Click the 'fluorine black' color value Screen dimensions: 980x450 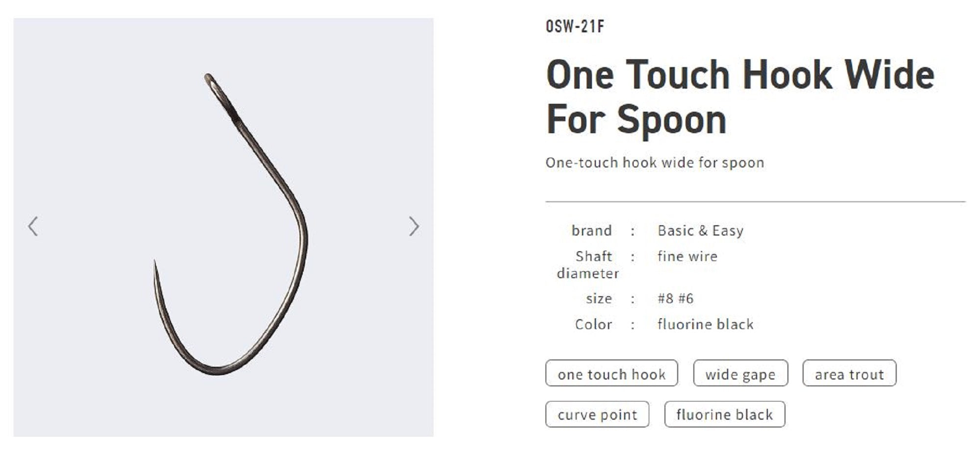[x=706, y=324]
